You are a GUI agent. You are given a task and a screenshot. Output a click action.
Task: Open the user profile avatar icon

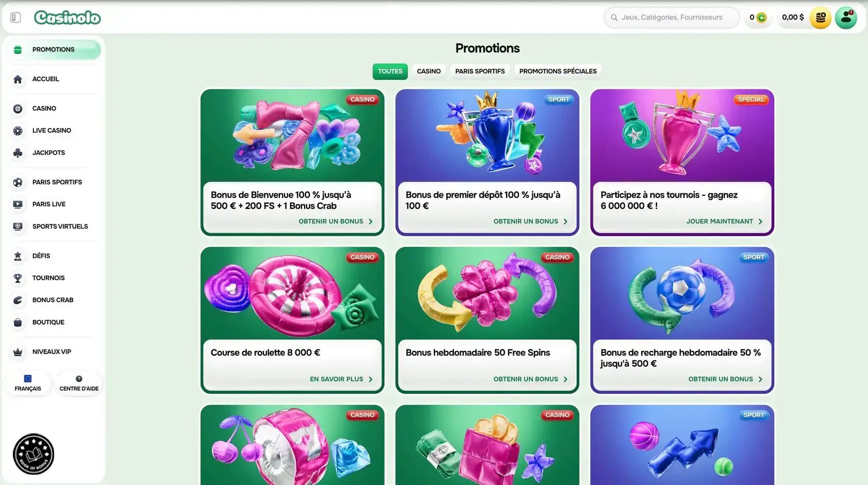(845, 18)
